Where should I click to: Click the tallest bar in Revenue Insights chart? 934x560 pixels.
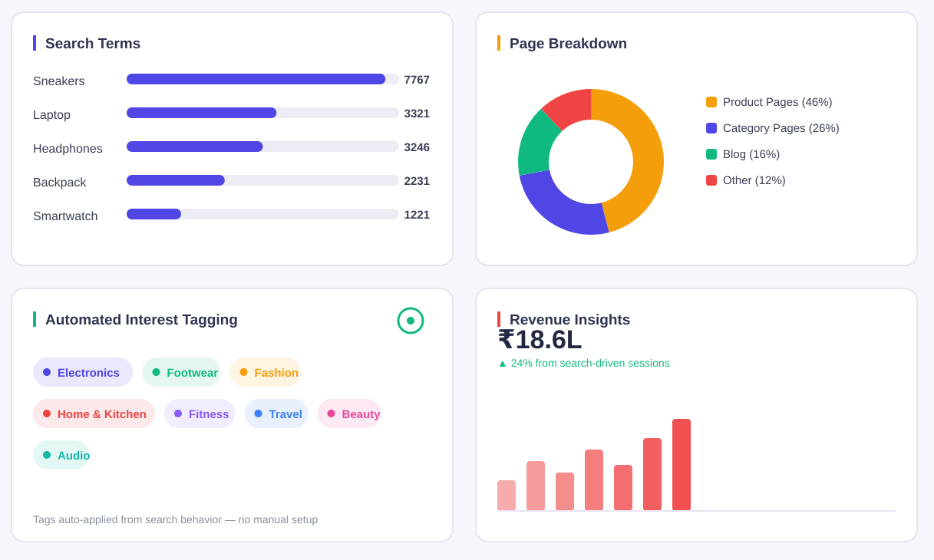[682, 465]
